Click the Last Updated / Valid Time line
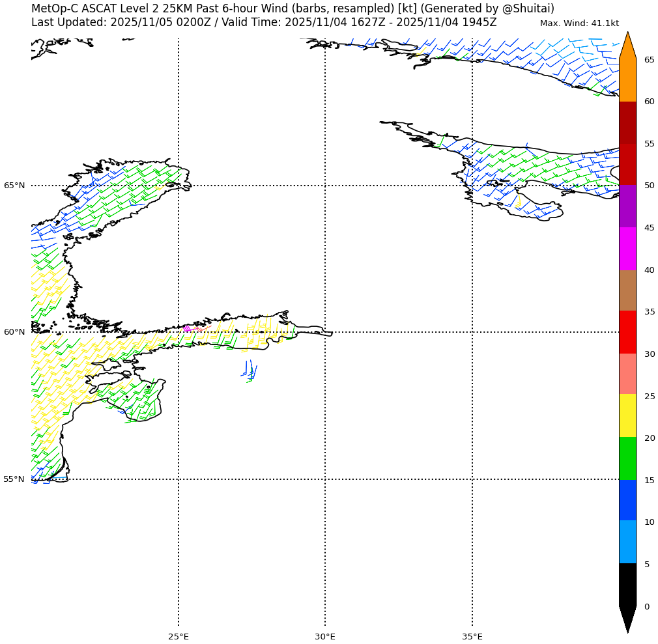Screen dimensions: 658x644 click(264, 22)
